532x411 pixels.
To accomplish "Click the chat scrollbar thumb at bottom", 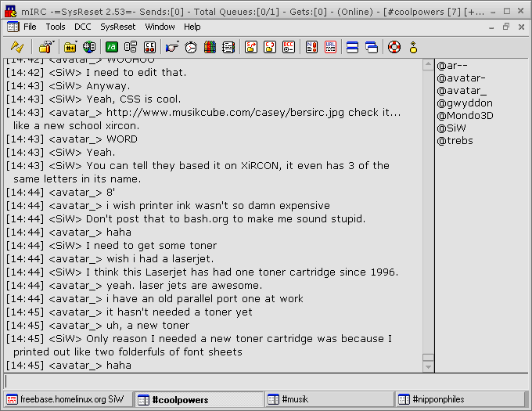I will tap(428, 358).
